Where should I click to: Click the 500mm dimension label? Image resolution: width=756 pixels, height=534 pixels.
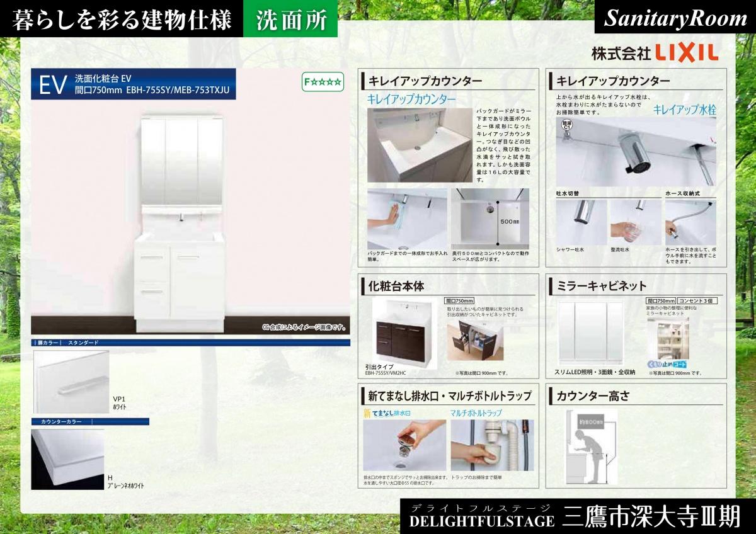(510, 222)
